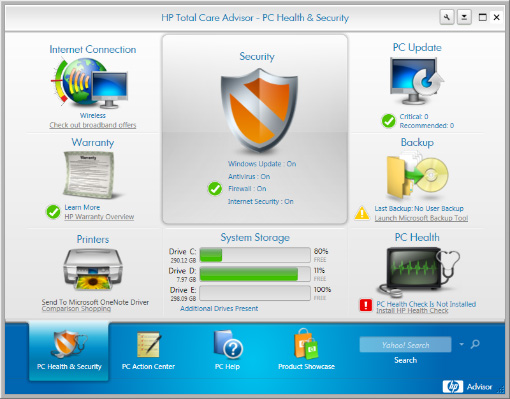Open the PC Update monitor icon

point(417,81)
